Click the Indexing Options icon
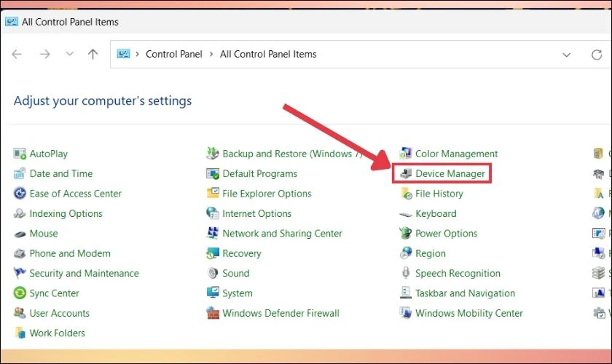 [20, 213]
